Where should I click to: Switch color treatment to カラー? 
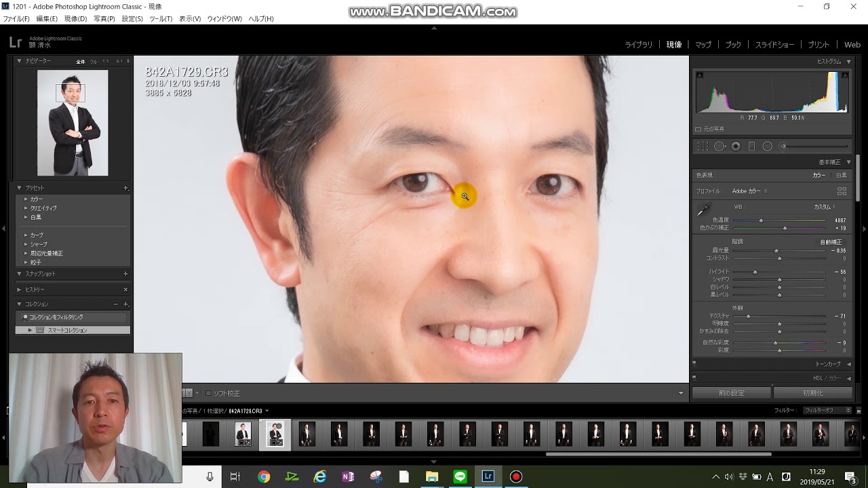819,175
